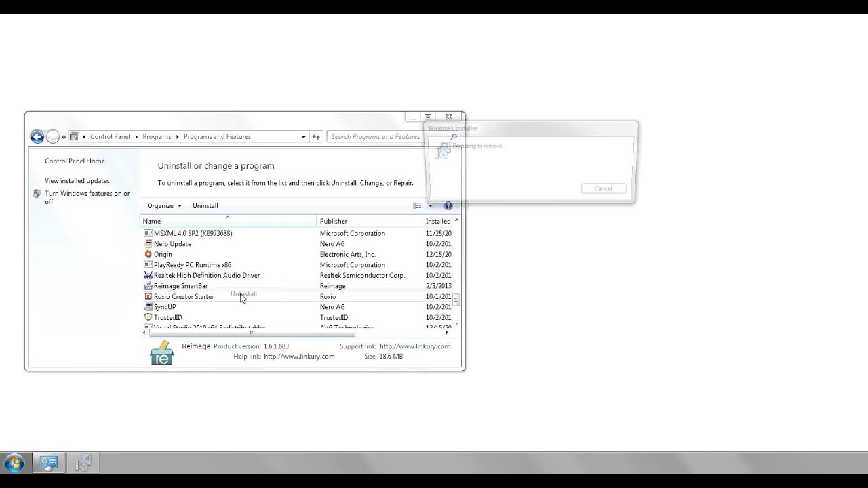Open View installed updates link

coord(77,180)
